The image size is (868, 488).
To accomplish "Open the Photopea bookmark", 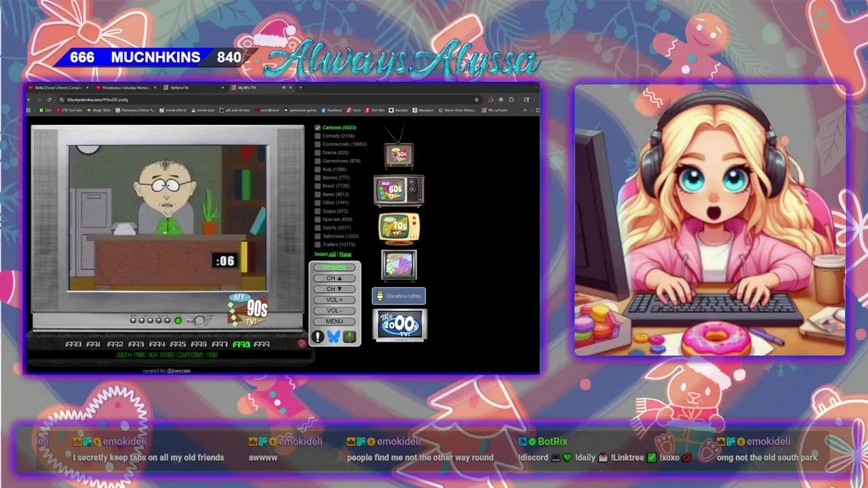I will 136,110.
